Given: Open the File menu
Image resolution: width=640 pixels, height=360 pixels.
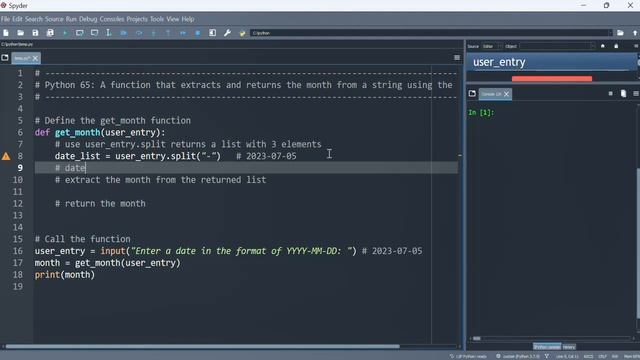Looking at the screenshot, I should click(x=5, y=19).
